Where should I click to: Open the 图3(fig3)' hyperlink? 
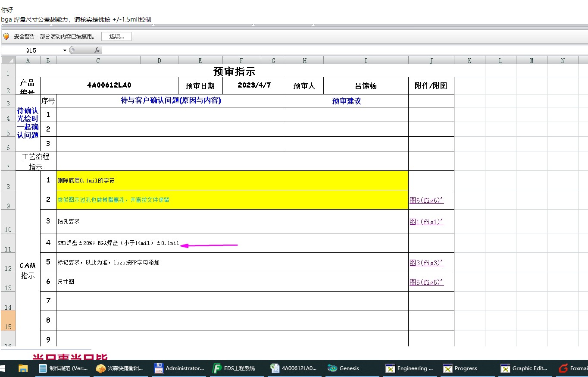[426, 263]
